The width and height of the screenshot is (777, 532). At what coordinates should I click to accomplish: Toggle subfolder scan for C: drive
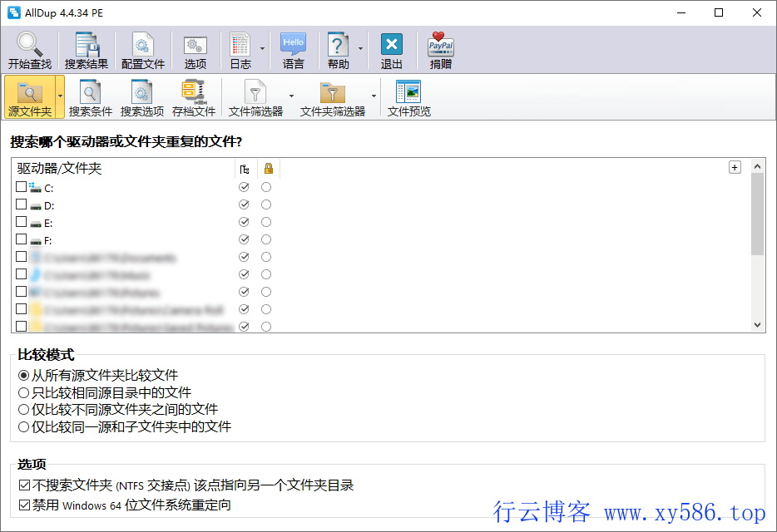click(244, 187)
